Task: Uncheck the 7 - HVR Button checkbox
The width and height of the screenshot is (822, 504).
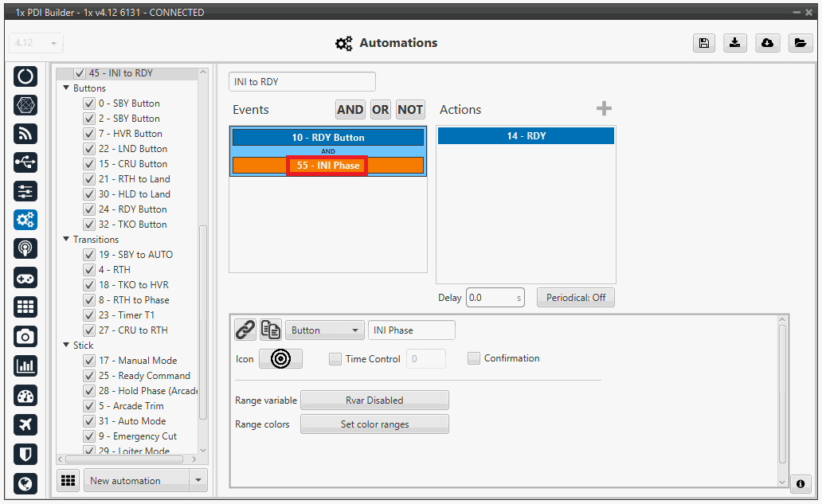Action: [89, 134]
